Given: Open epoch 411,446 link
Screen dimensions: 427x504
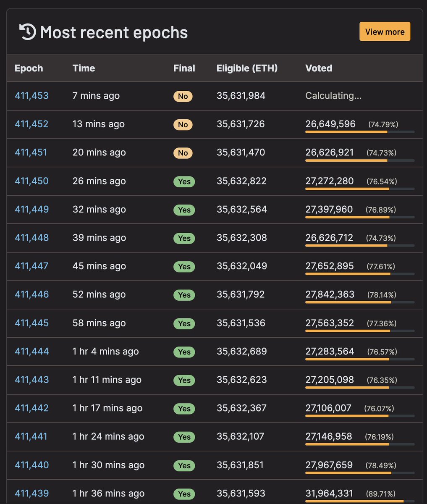Looking at the screenshot, I should click(31, 294).
